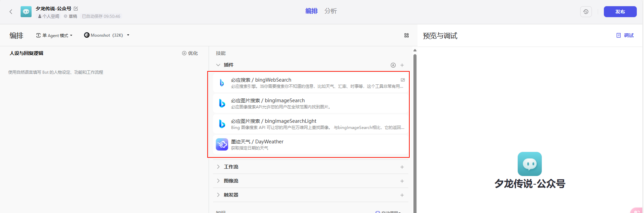Click the grid layout icon in 编排 toolbar

(x=407, y=35)
